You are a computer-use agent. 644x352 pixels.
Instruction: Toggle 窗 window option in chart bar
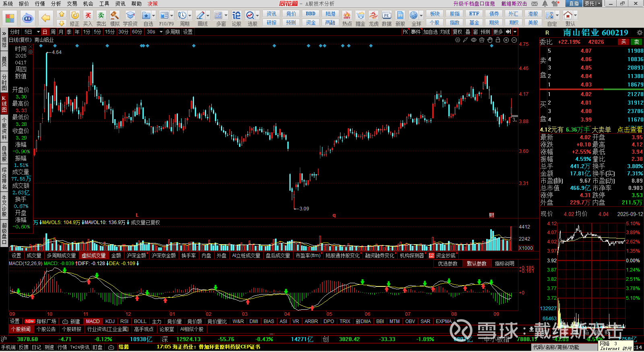(476, 32)
